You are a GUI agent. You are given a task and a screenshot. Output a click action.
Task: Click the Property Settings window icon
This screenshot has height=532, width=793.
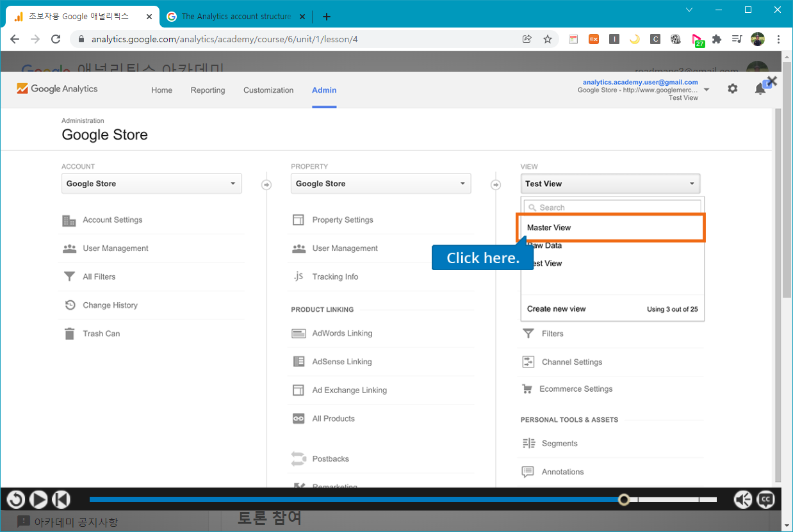click(x=298, y=220)
